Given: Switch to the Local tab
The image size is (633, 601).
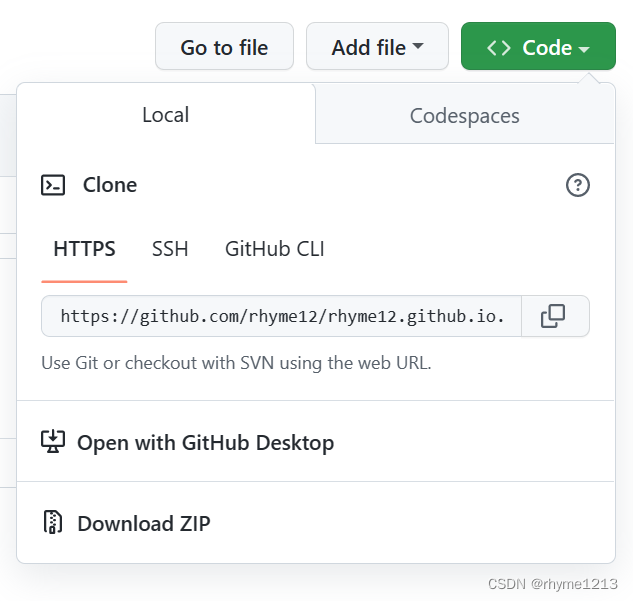Looking at the screenshot, I should pyautogui.click(x=166, y=114).
